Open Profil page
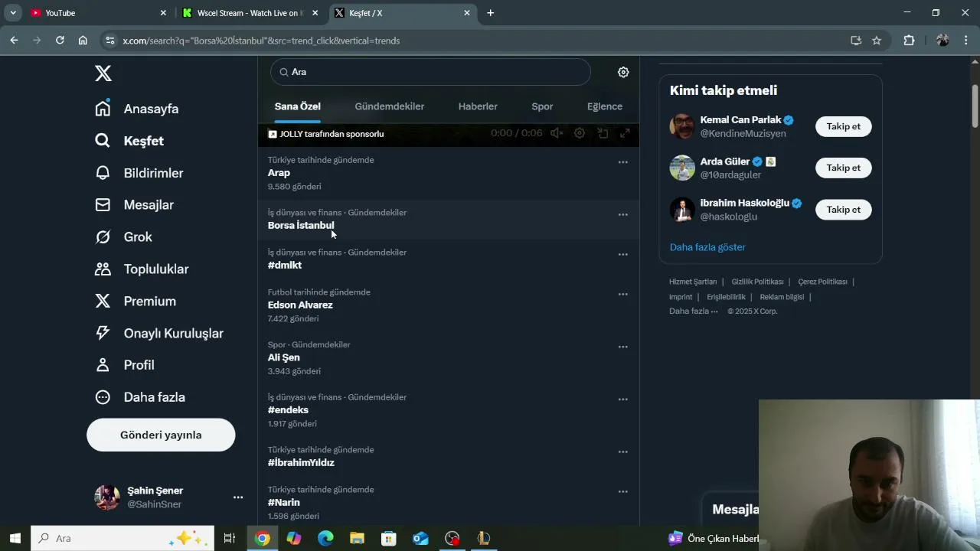Image resolution: width=980 pixels, height=551 pixels. [124, 365]
